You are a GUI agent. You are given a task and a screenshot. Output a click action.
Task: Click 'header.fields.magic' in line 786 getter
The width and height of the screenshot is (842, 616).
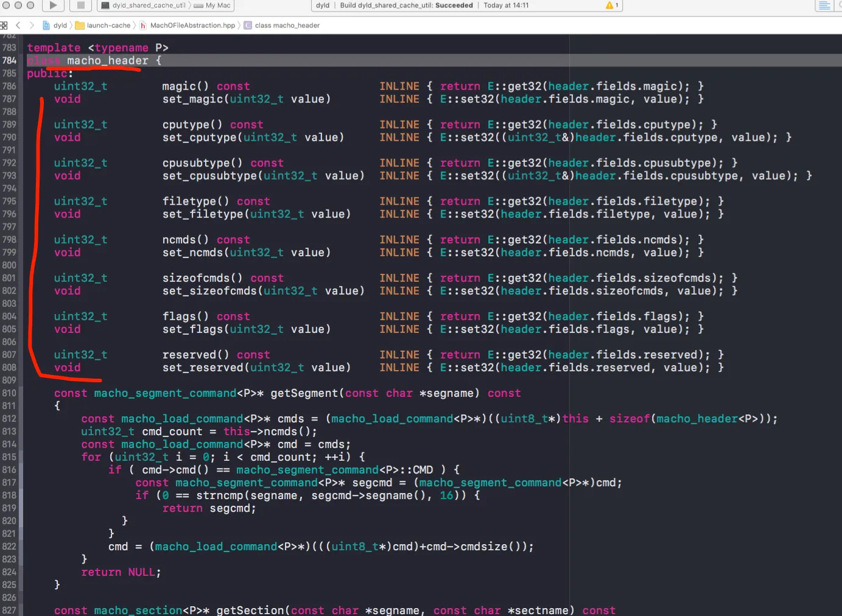(x=613, y=86)
